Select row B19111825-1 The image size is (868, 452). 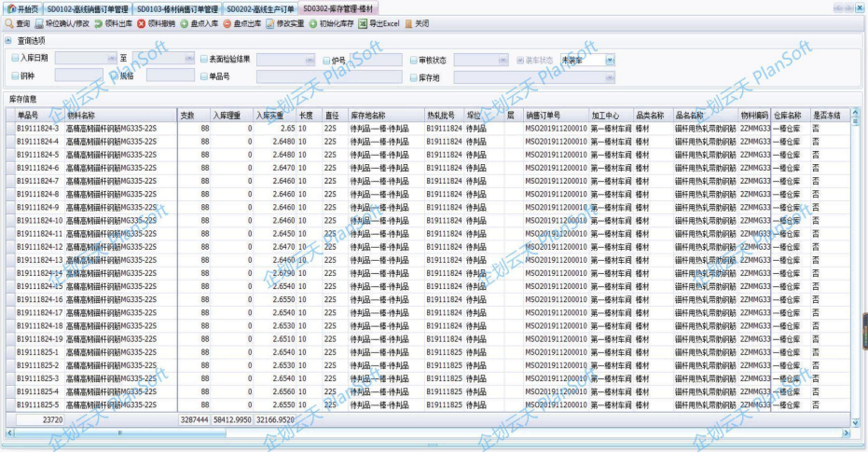(428, 352)
